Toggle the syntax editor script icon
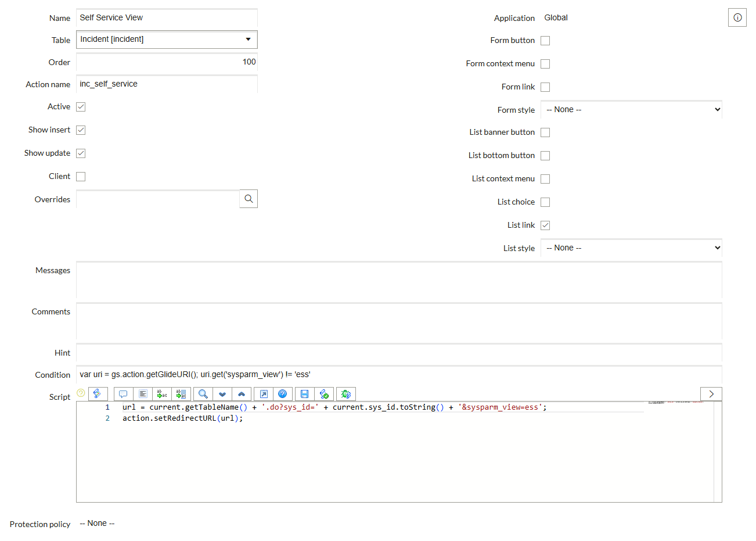The image size is (756, 541). pos(98,394)
